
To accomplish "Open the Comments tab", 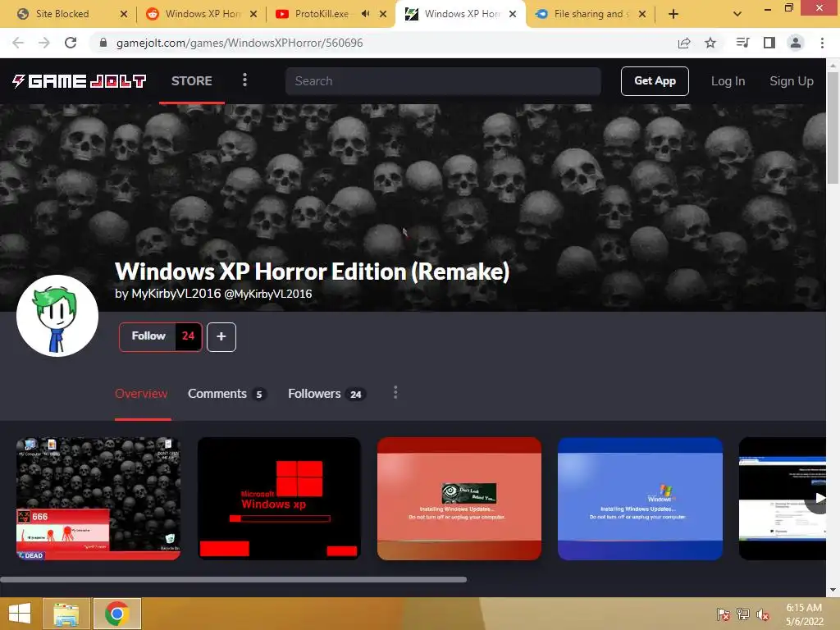I will [226, 394].
